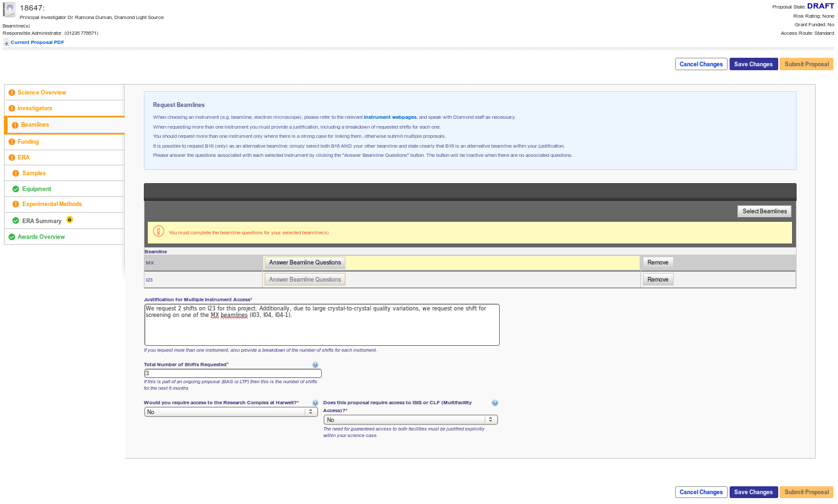838x504 pixels.
Task: Click the green check icon next to Awards Overview
Action: [x=12, y=237]
